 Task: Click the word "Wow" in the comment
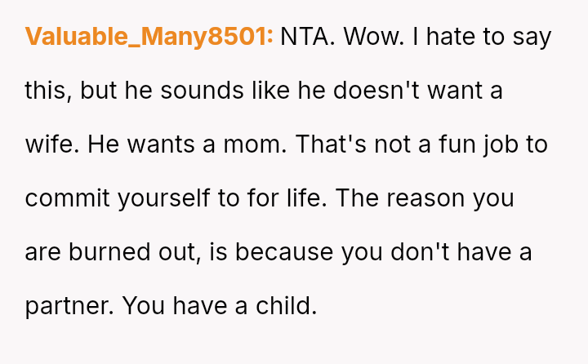[x=372, y=37]
